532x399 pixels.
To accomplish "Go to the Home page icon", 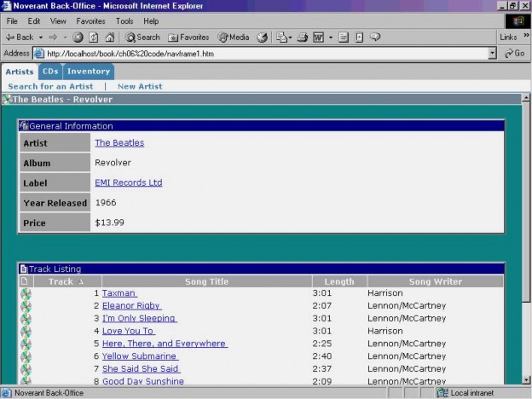I will point(109,38).
